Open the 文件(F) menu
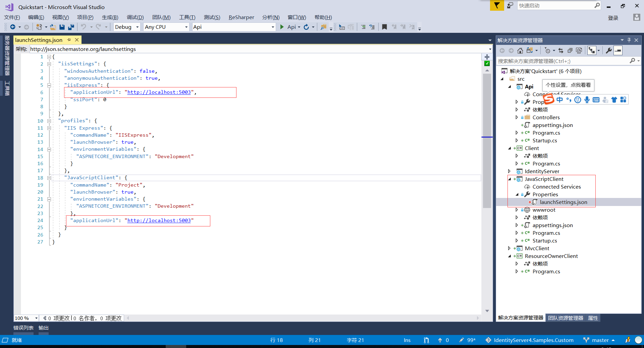The image size is (644, 348). (12, 17)
